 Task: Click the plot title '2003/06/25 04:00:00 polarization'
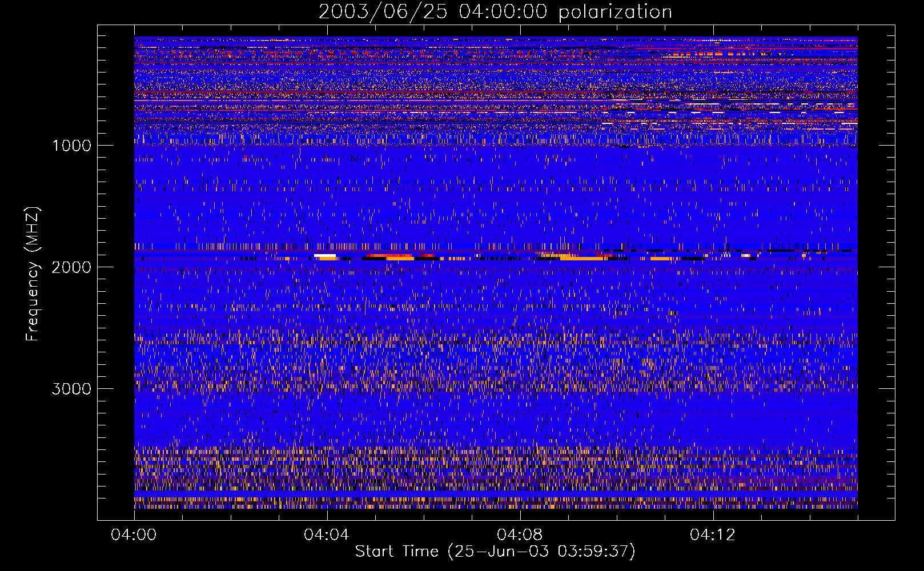pyautogui.click(x=495, y=11)
